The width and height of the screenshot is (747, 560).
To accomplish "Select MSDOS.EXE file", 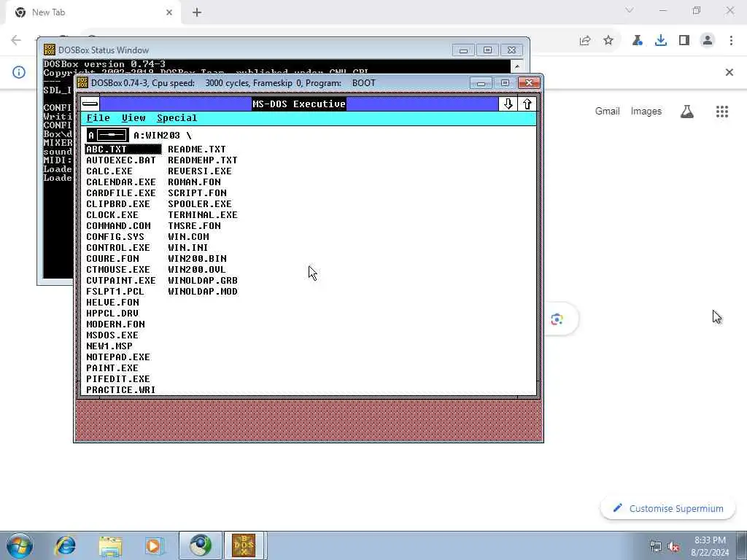I will [112, 335].
